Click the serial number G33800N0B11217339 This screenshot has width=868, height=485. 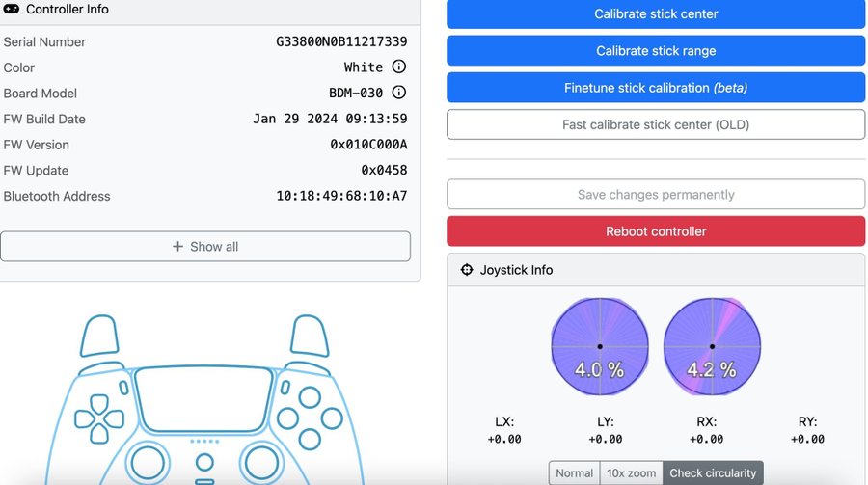[x=341, y=41]
